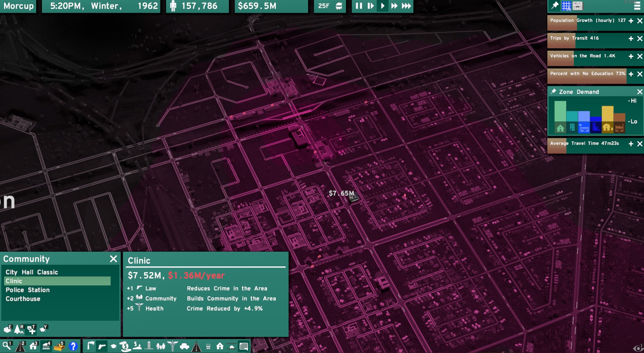Set simulation to slow play speed
Screen dimensions: 644x353
[x=370, y=6]
